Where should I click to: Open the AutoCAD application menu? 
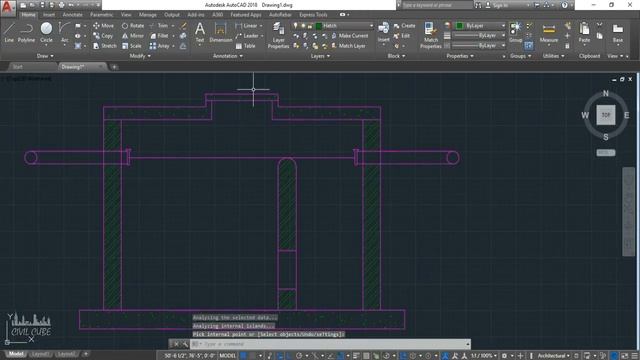click(x=8, y=7)
